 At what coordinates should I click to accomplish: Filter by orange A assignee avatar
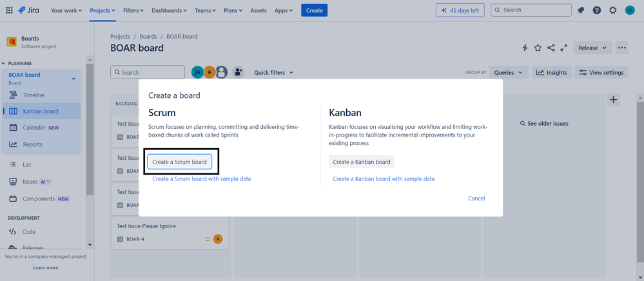(210, 72)
